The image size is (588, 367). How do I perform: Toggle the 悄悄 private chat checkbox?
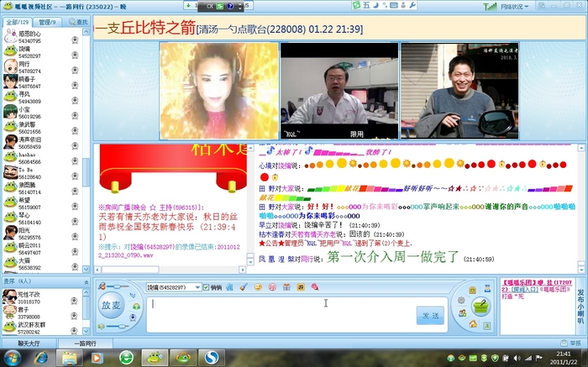206,287
